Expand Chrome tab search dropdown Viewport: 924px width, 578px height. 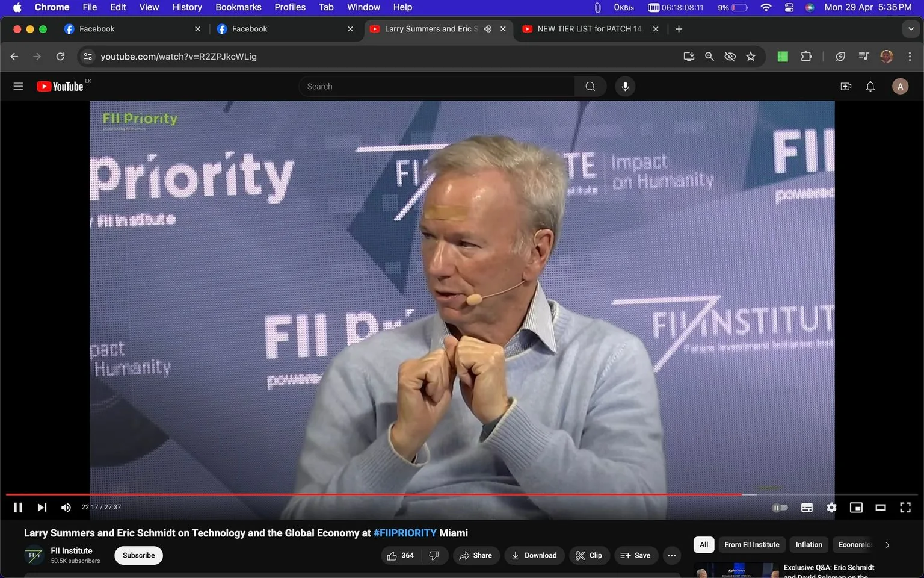pyautogui.click(x=910, y=29)
